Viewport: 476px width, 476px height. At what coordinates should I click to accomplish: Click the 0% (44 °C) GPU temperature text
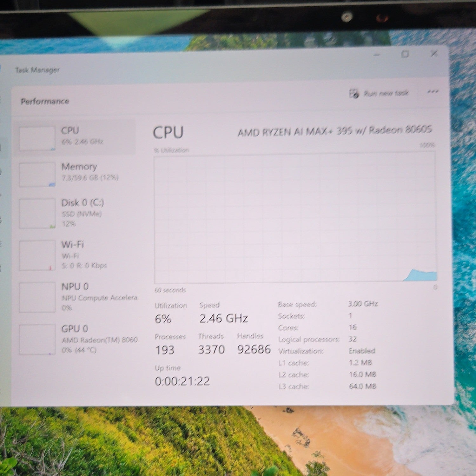[x=79, y=350]
